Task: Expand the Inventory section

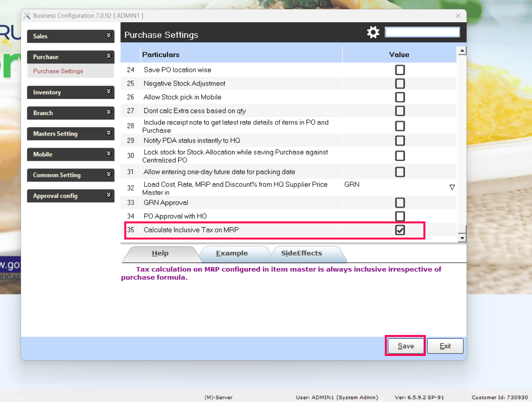Action: click(x=71, y=92)
